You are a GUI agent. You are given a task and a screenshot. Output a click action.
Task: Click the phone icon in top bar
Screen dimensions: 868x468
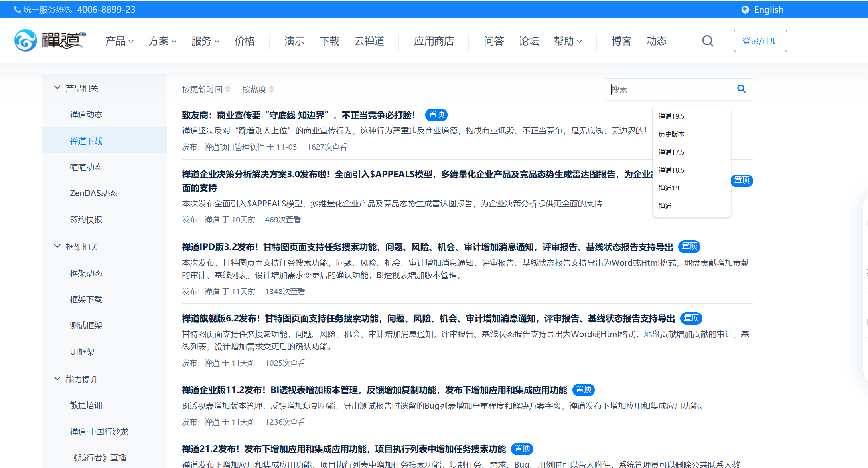coord(18,10)
